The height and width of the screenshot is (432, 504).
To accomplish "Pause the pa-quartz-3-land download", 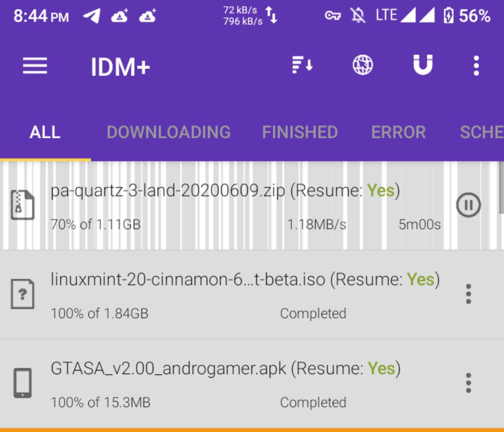I will [469, 205].
